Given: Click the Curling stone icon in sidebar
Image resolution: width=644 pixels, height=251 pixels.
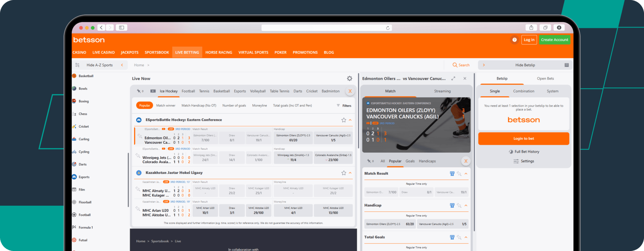Looking at the screenshot, I should pos(74,139).
